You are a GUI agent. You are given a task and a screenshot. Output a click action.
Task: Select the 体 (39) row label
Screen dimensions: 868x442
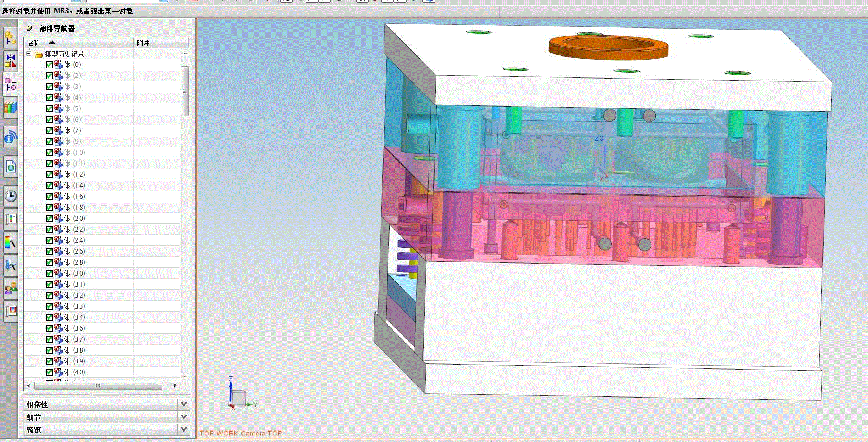click(x=75, y=361)
